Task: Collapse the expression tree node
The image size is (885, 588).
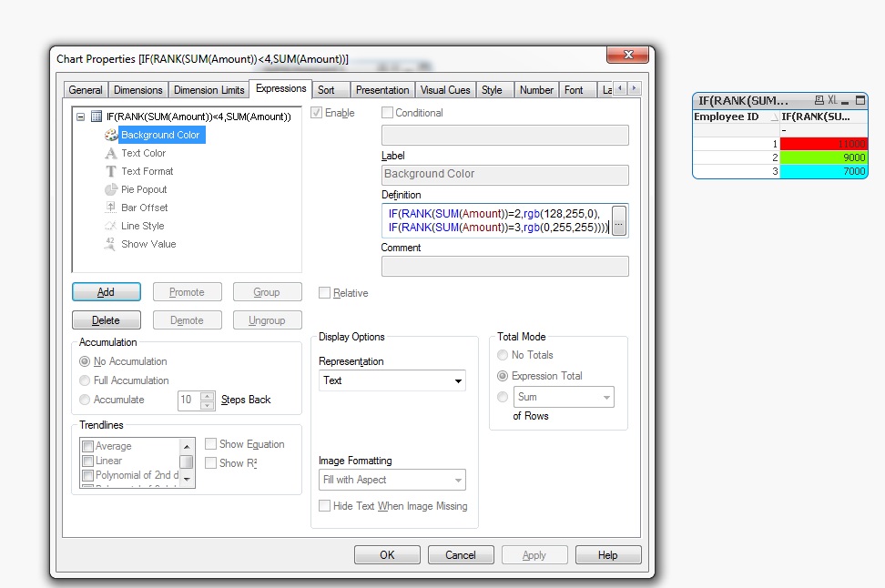Action: (x=81, y=117)
